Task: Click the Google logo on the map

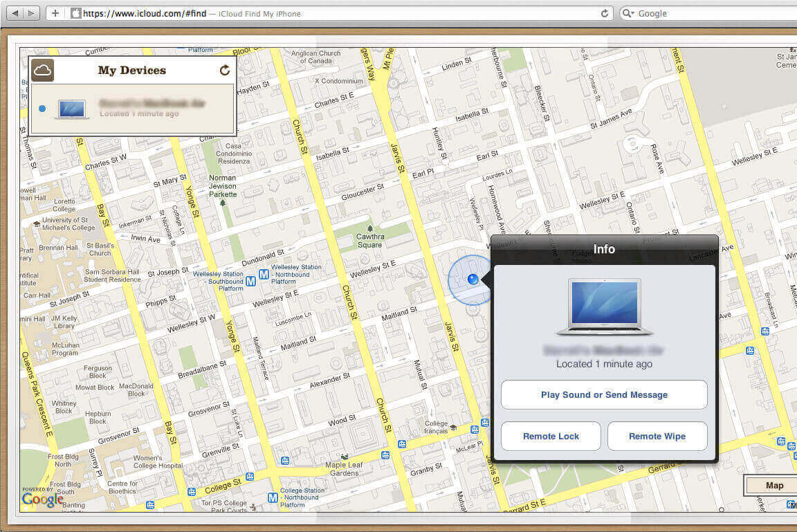Action: [x=43, y=499]
